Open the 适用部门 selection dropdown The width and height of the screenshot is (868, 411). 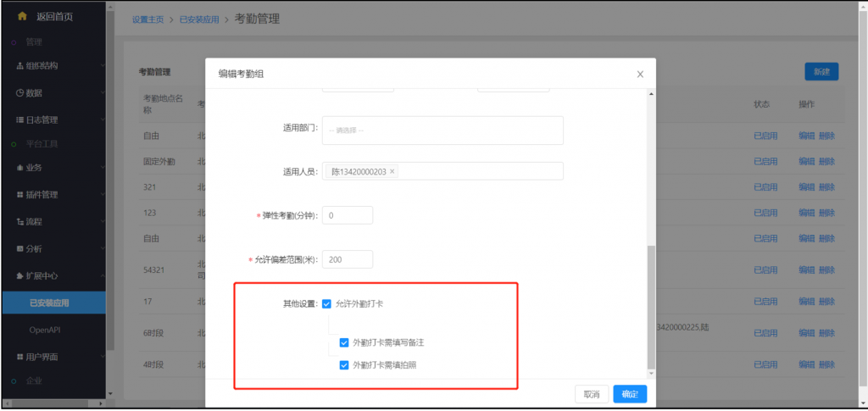(442, 130)
